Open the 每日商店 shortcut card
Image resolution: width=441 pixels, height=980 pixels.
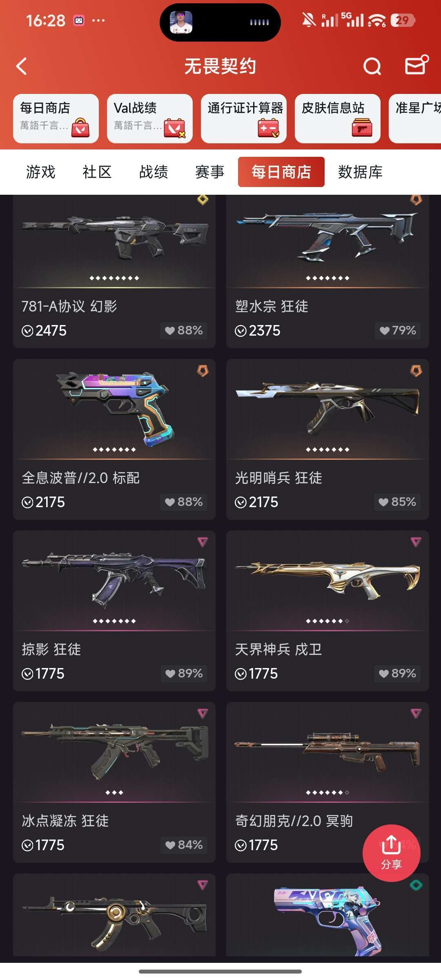[x=56, y=118]
